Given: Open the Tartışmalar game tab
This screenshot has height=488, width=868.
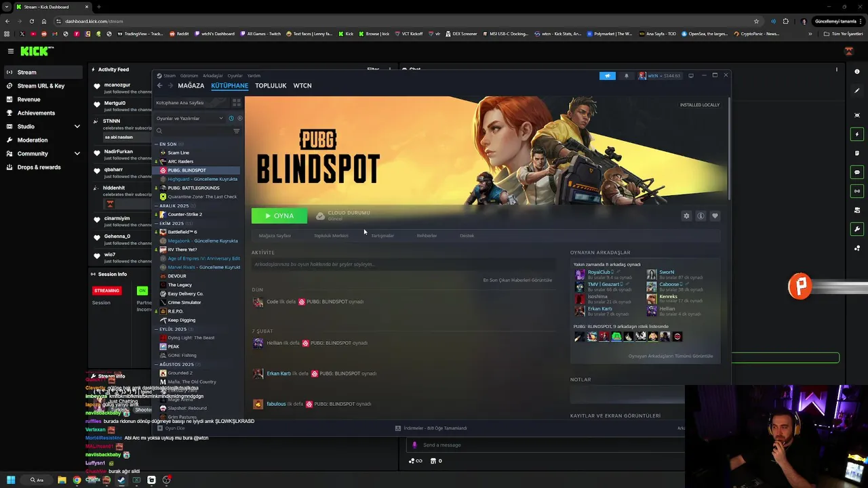Looking at the screenshot, I should click(x=382, y=236).
